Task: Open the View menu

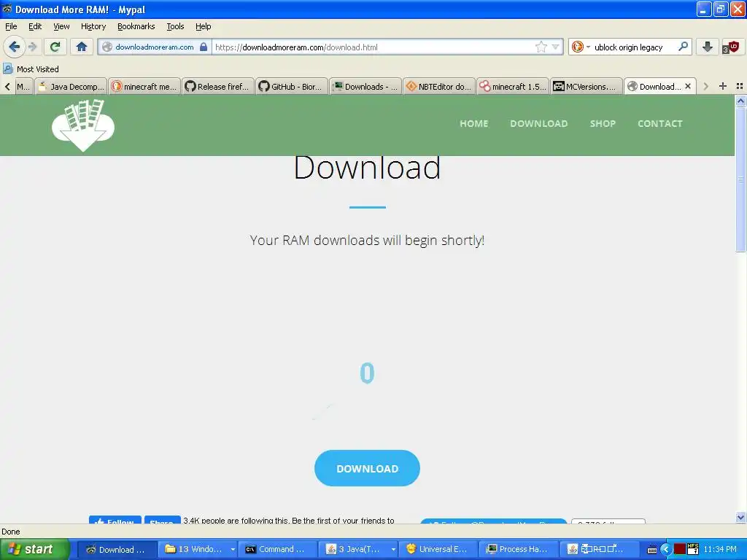Action: [61, 26]
